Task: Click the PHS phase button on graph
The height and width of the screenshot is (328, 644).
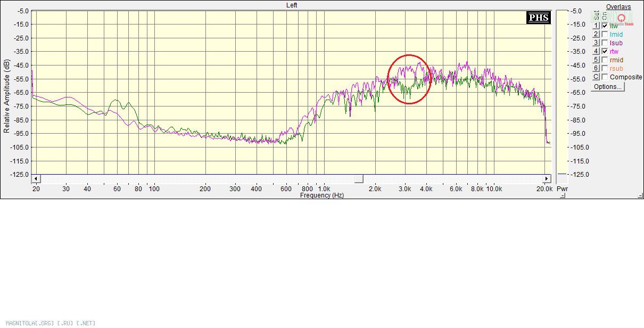Action: tap(538, 18)
